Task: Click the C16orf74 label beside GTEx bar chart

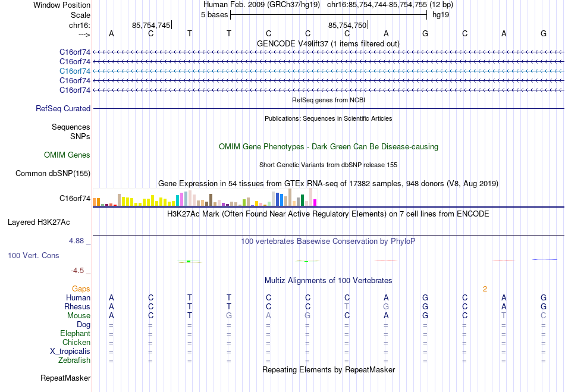Action: [75, 198]
